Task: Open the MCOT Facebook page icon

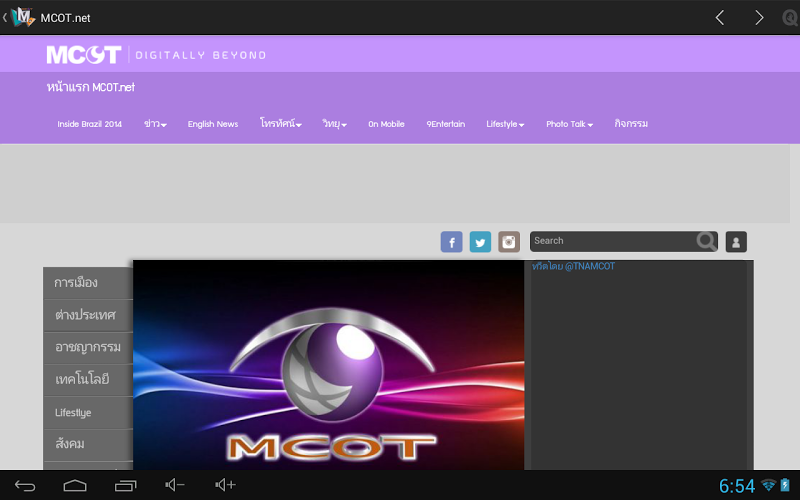Action: click(x=452, y=242)
